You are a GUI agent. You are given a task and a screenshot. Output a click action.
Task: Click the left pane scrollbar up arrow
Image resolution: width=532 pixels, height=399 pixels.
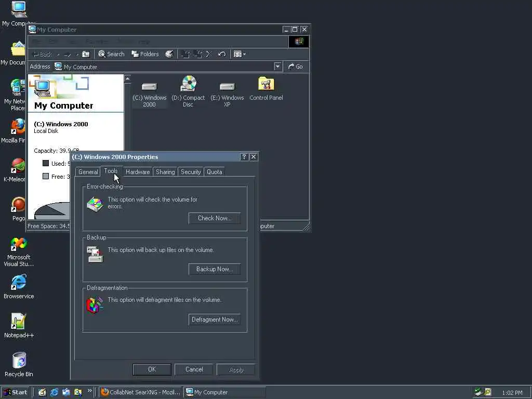(128, 79)
